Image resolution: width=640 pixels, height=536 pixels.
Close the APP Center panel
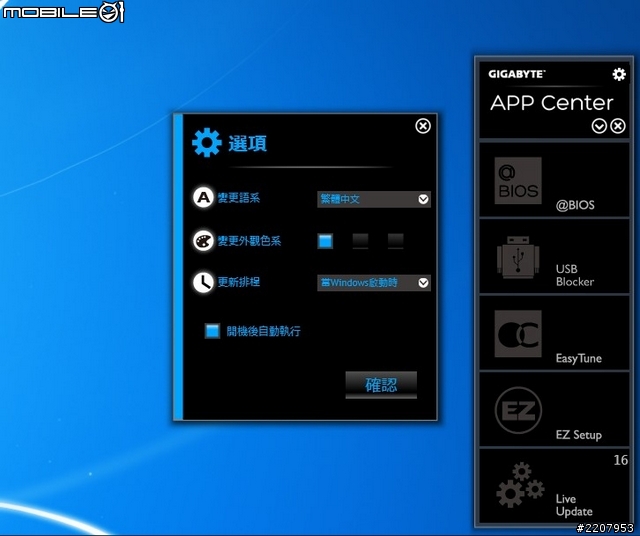point(618,126)
